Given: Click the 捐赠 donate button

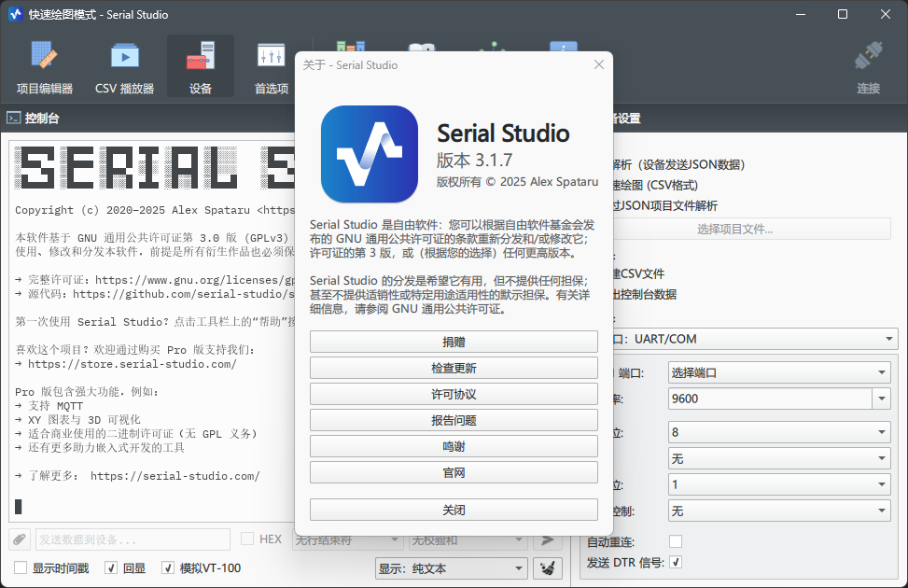Looking at the screenshot, I should pyautogui.click(x=454, y=342).
